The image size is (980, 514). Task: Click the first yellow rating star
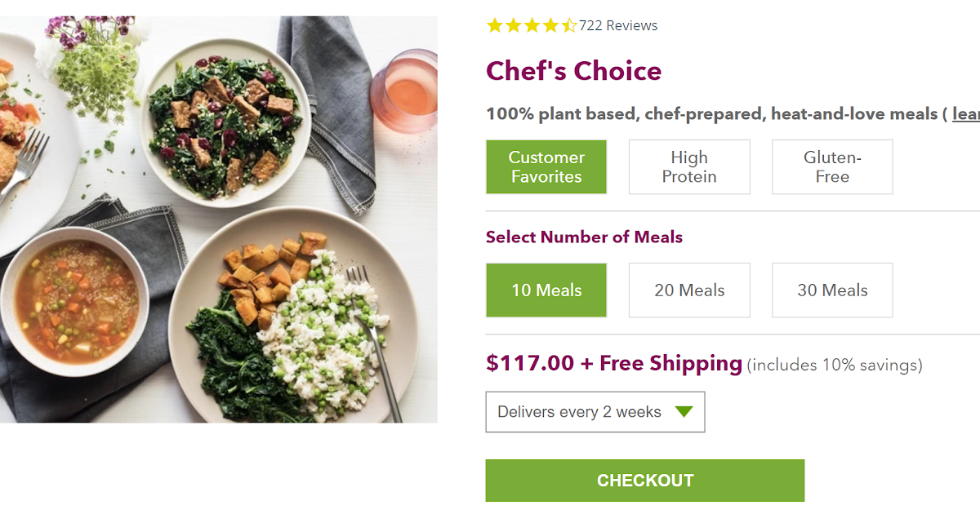coord(494,25)
